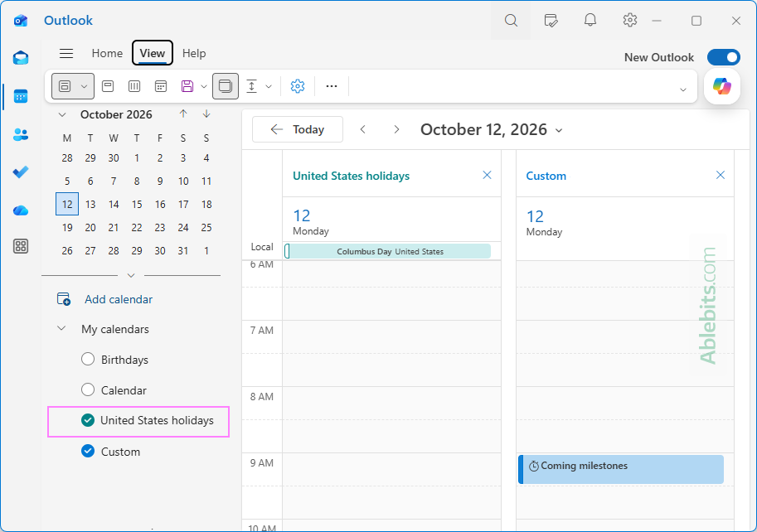Switch to single Day view icon

coord(108,86)
